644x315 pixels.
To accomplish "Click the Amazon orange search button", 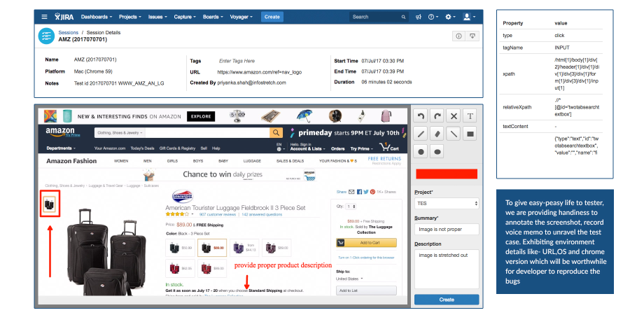I will click(x=276, y=133).
